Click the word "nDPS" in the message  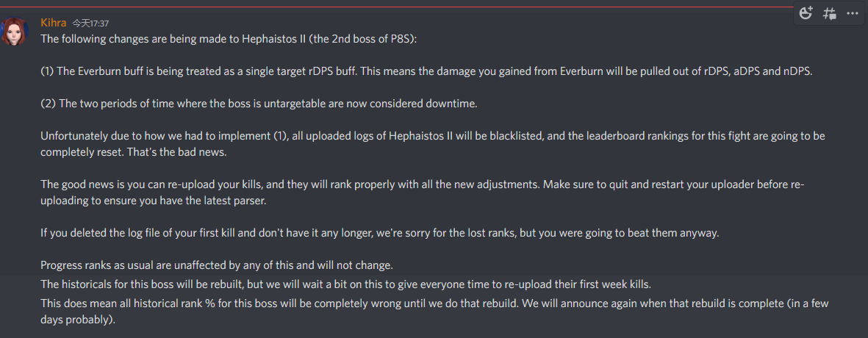click(x=797, y=71)
